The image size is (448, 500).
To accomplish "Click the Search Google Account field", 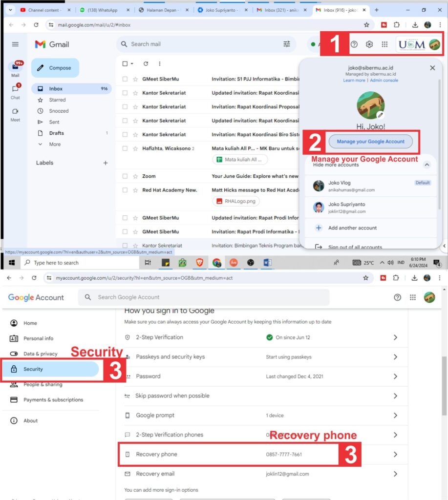I will (x=205, y=297).
